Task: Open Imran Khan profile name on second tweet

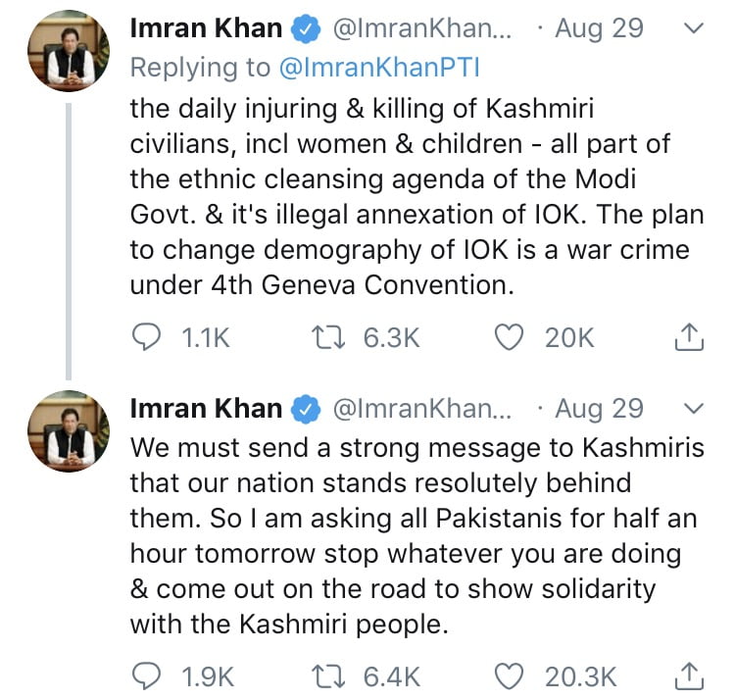Action: pyautogui.click(x=206, y=407)
